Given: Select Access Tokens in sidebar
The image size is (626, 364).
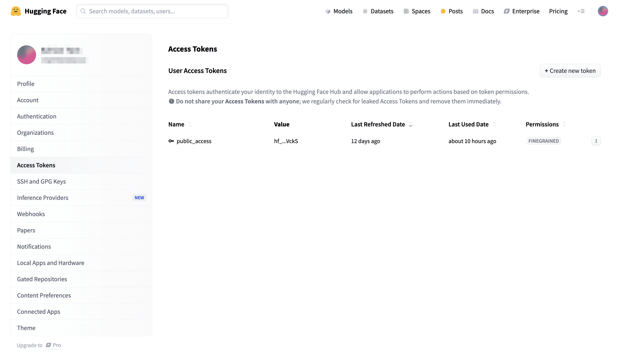Looking at the screenshot, I should tap(81, 165).
